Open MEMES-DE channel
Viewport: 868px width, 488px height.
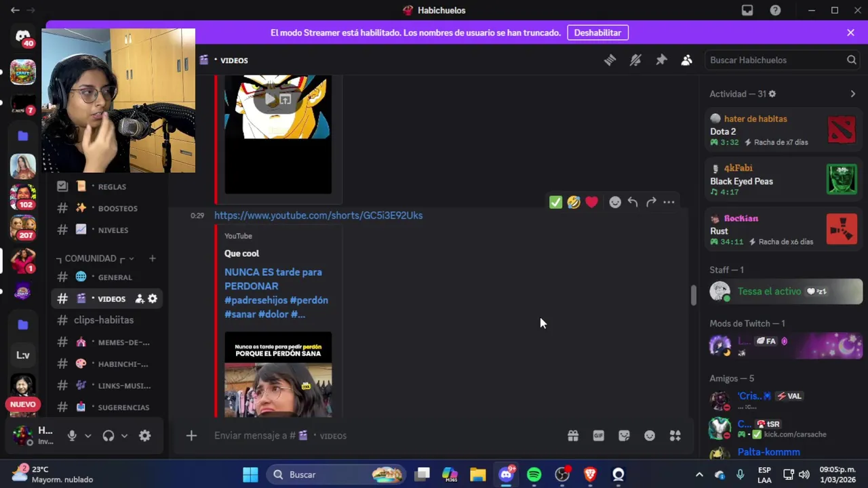(x=107, y=342)
